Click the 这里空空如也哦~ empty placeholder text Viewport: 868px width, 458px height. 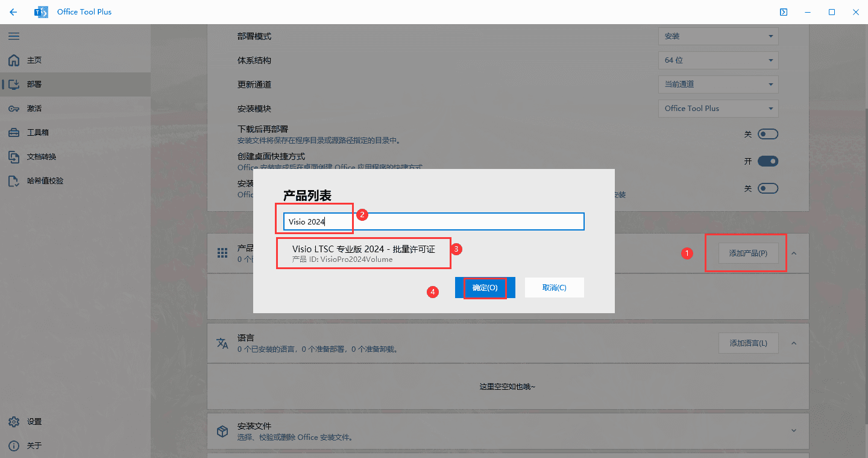tap(508, 386)
